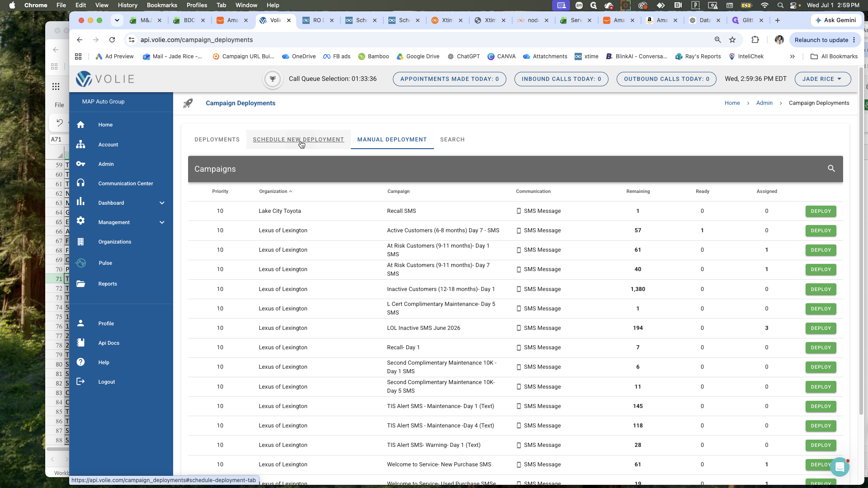Image resolution: width=868 pixels, height=488 pixels.
Task: Expand the Management menu chevron
Action: (162, 222)
